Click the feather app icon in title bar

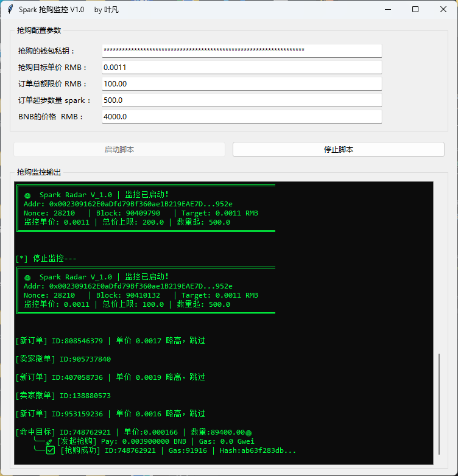10,9
